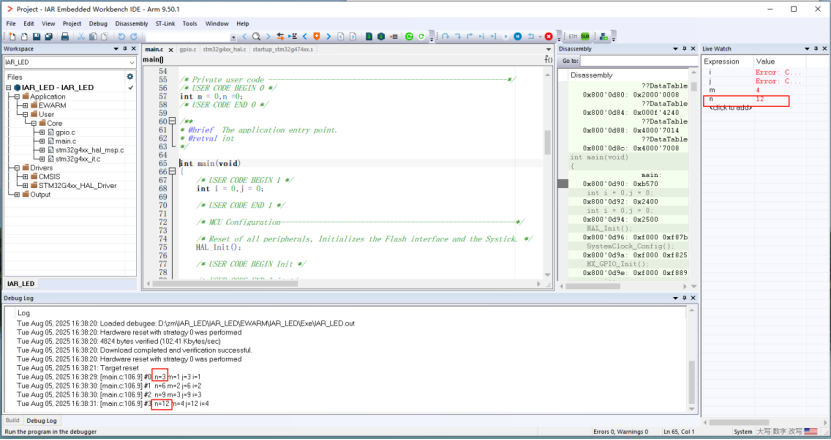Click the Run to Cursor icon
This screenshot has height=440, width=831.
click(493, 37)
